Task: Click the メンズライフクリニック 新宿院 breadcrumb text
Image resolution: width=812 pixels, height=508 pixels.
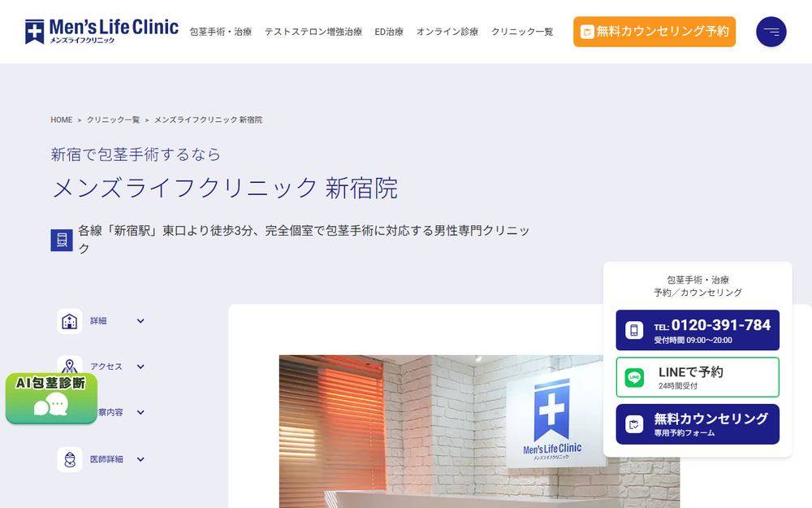Action: click(x=208, y=119)
